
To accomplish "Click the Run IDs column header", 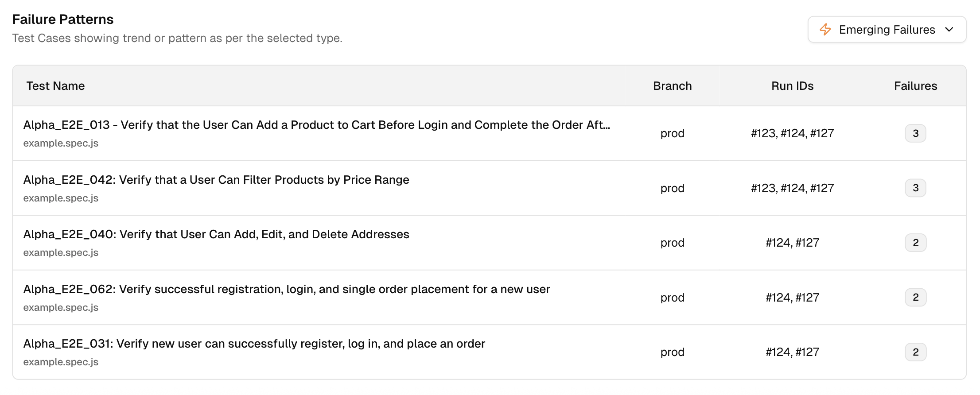I will 792,86.
